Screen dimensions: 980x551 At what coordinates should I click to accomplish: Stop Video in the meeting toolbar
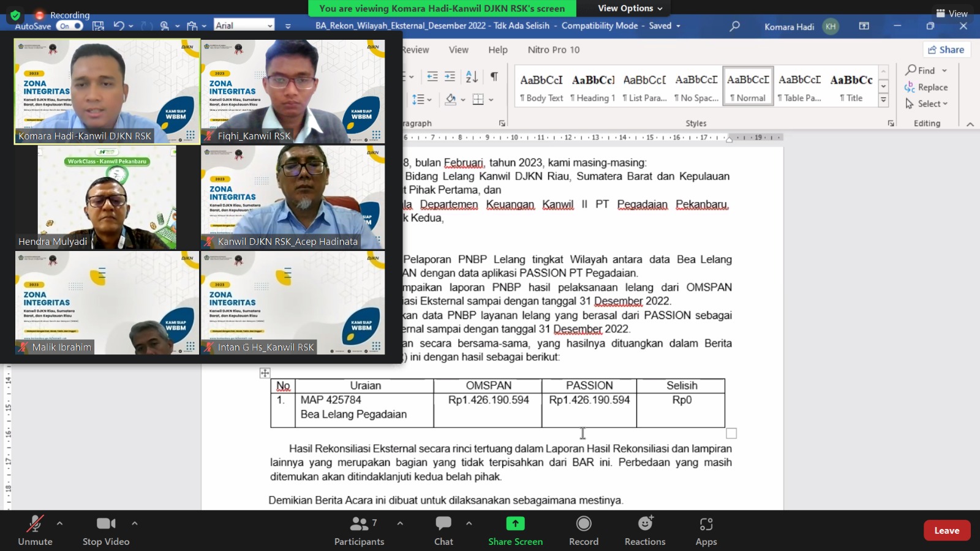pyautogui.click(x=106, y=530)
